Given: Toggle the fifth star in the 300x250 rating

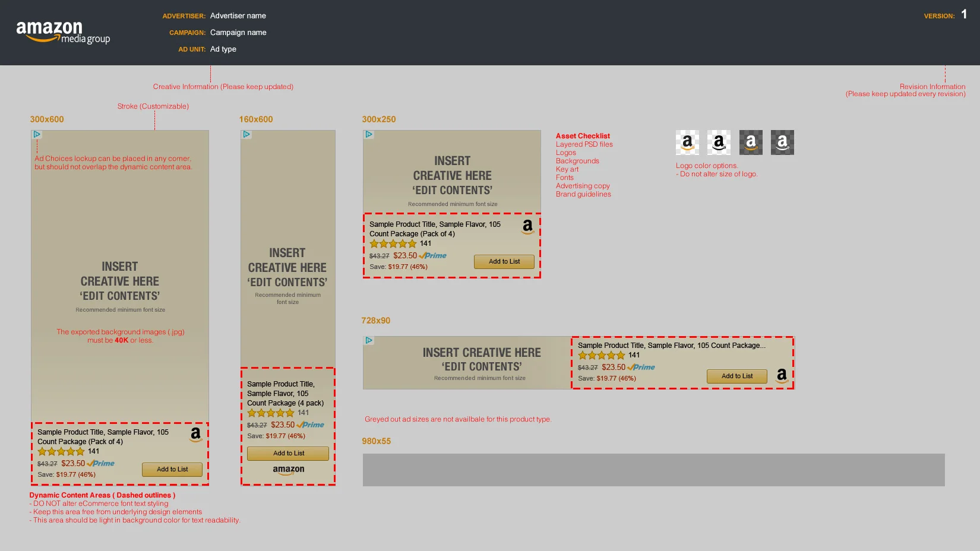Looking at the screenshot, I should point(413,243).
